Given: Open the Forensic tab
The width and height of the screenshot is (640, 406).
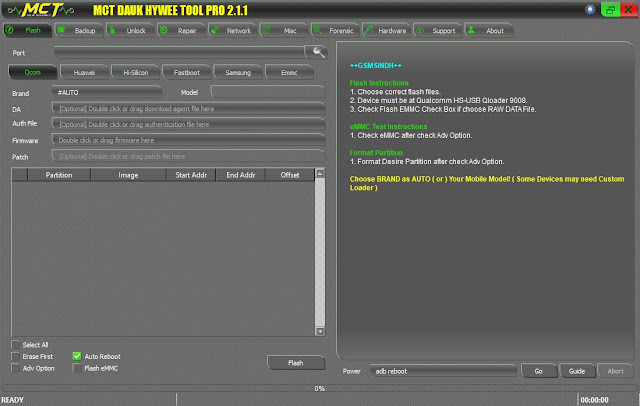Looking at the screenshot, I should click(335, 31).
